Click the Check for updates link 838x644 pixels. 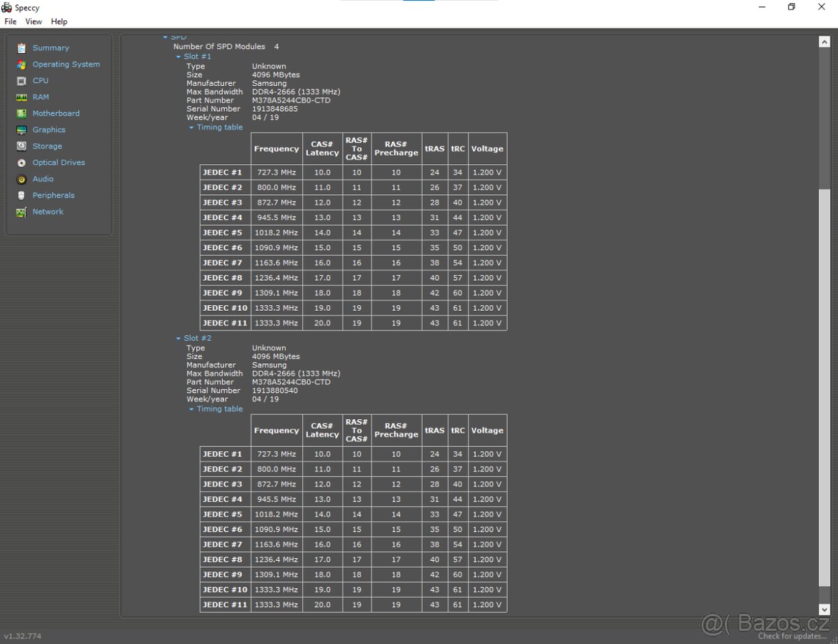point(793,636)
